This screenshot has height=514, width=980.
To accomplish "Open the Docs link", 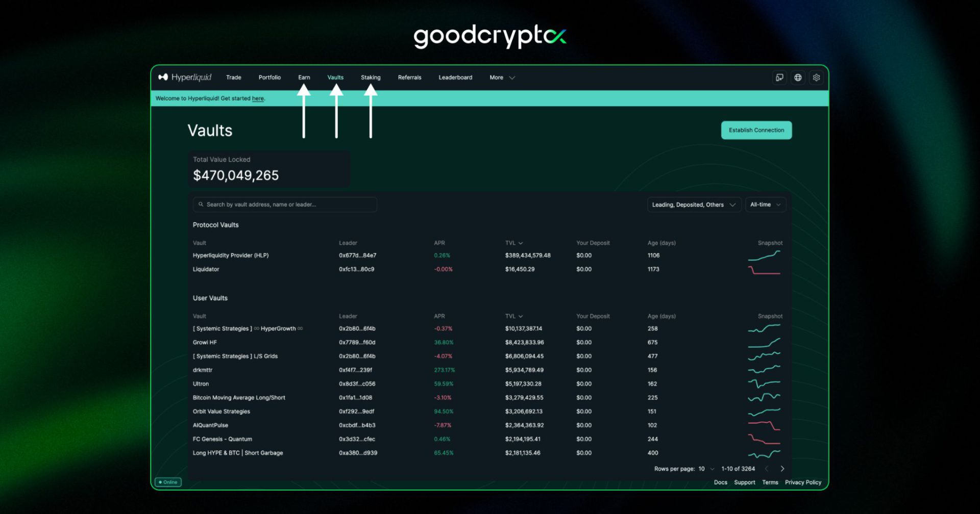I will click(721, 482).
